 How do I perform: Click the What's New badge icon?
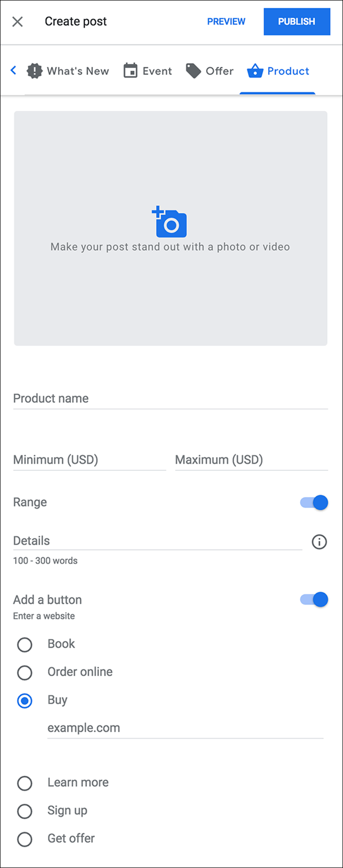click(x=34, y=71)
